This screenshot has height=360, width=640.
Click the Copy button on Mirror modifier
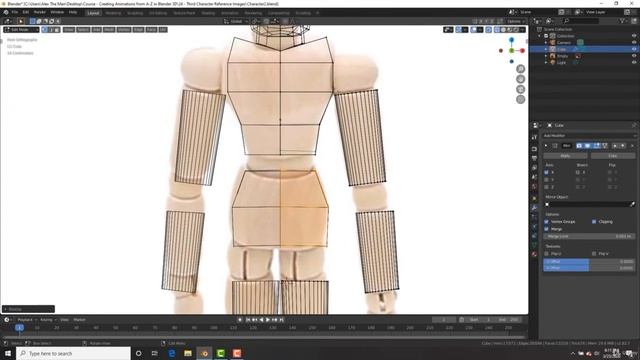coord(613,156)
